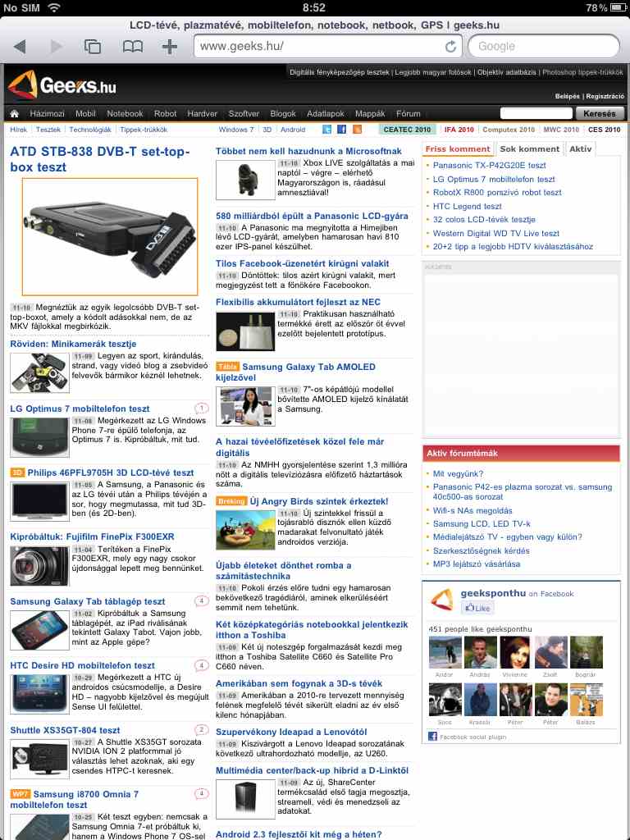630x840 pixels.
Task: Switch to the Sok komment tab
Action: coord(529,149)
